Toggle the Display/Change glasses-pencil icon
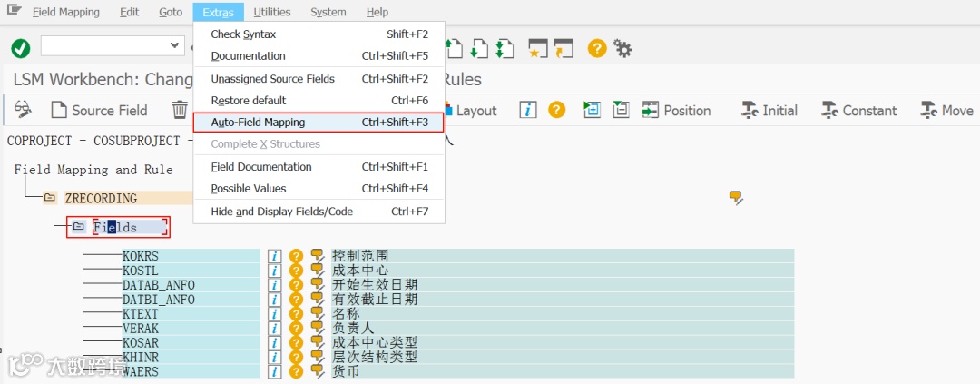Viewport: 980px width, 384px height. pos(23,110)
